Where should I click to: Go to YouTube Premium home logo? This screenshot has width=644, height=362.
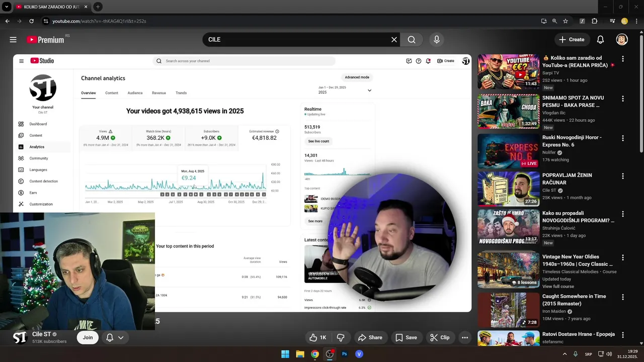click(x=45, y=40)
